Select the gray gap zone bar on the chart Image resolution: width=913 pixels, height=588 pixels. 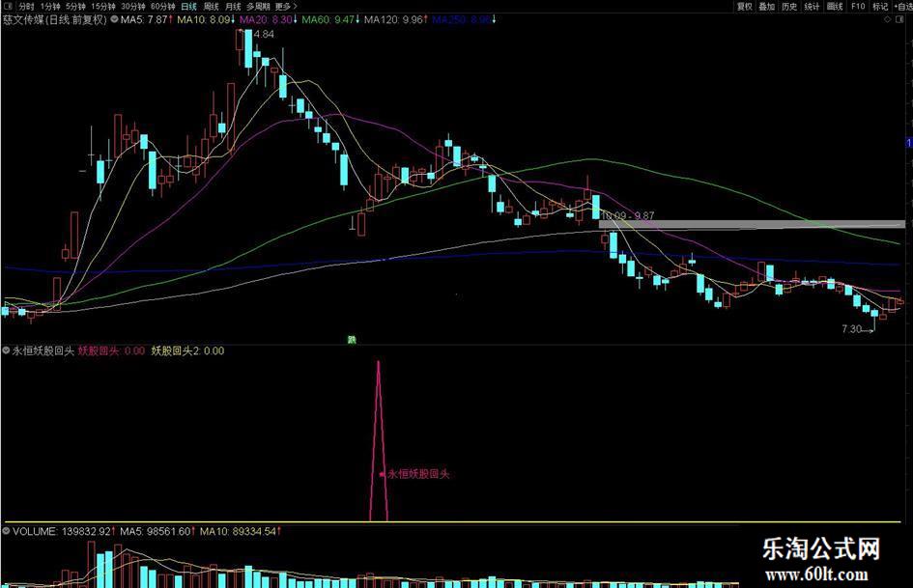click(752, 224)
